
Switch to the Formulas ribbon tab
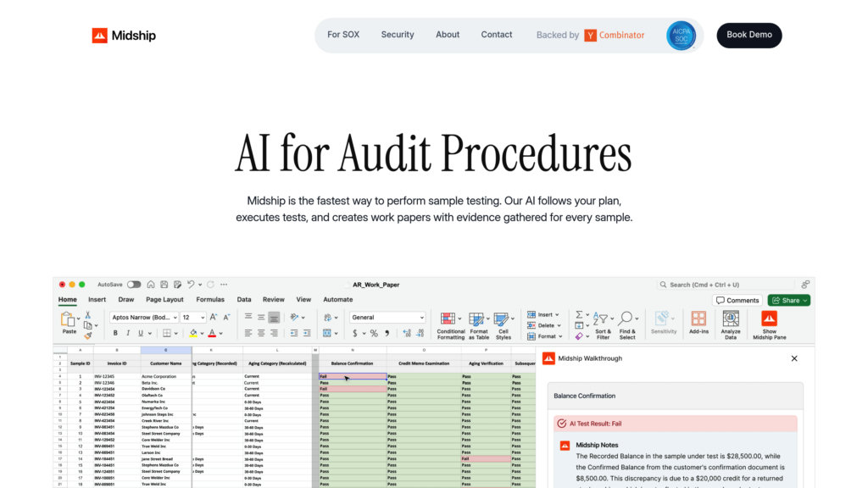(210, 299)
